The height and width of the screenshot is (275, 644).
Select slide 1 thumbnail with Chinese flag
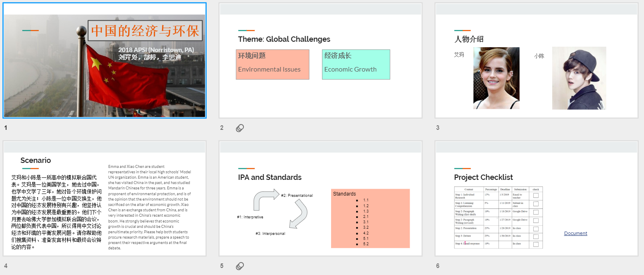[105, 60]
